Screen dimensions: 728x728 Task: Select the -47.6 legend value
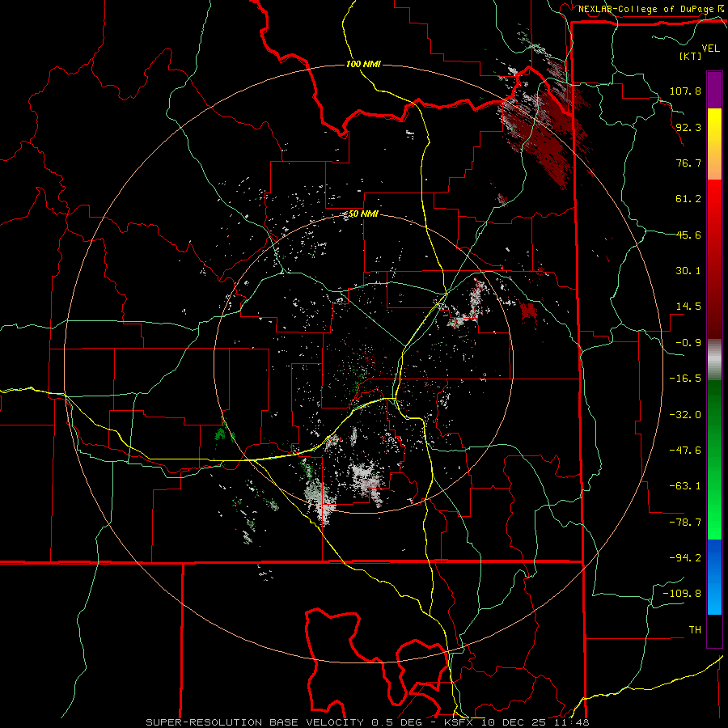685,451
